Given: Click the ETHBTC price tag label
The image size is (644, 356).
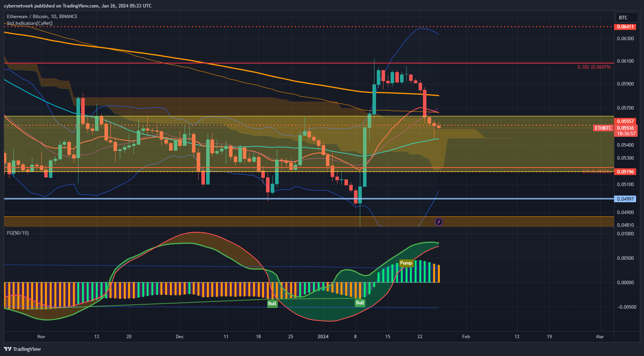Looking at the screenshot, I should click(x=603, y=128).
